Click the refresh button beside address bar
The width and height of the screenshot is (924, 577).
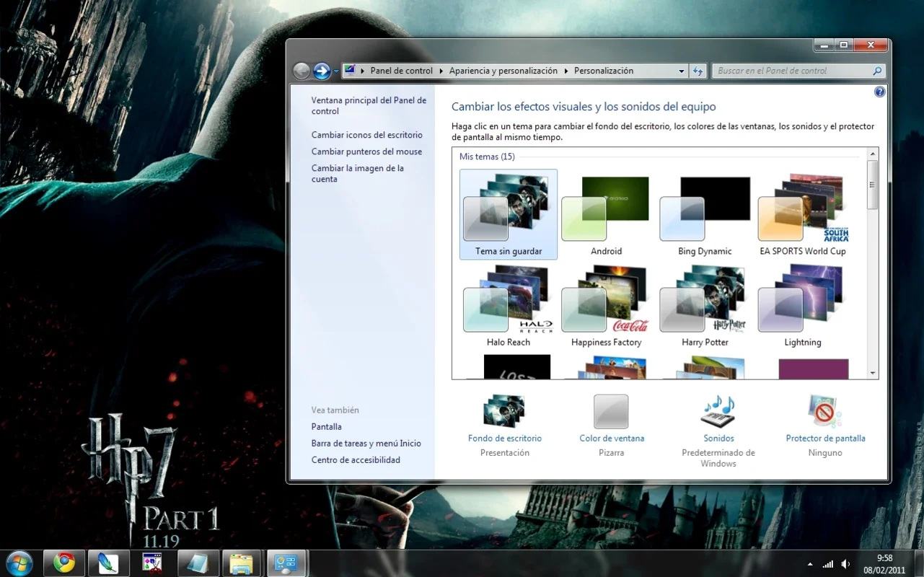[x=698, y=71]
